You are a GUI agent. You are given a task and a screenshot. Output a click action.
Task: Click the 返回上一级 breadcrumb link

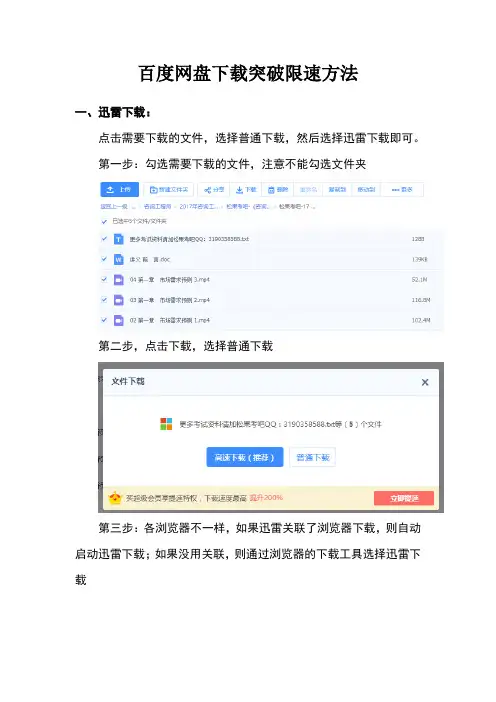(x=114, y=206)
